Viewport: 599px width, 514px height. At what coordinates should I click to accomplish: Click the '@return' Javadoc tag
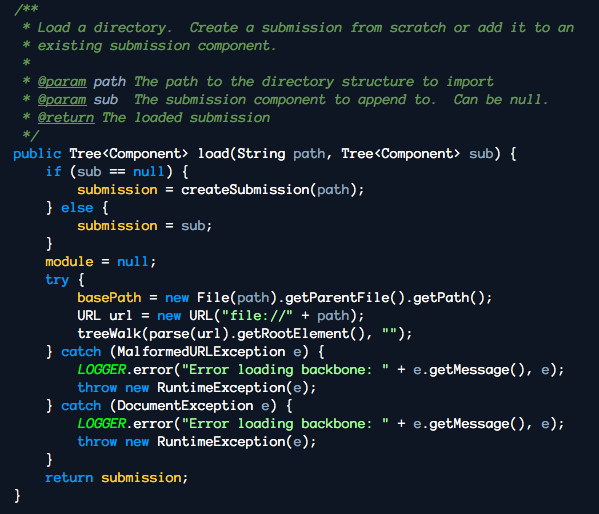pyautogui.click(x=66, y=118)
